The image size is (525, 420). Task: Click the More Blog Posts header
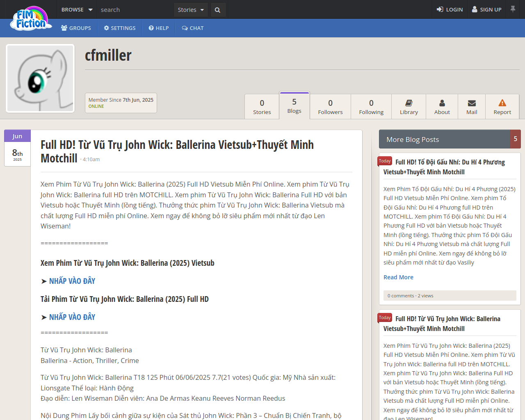click(445, 139)
